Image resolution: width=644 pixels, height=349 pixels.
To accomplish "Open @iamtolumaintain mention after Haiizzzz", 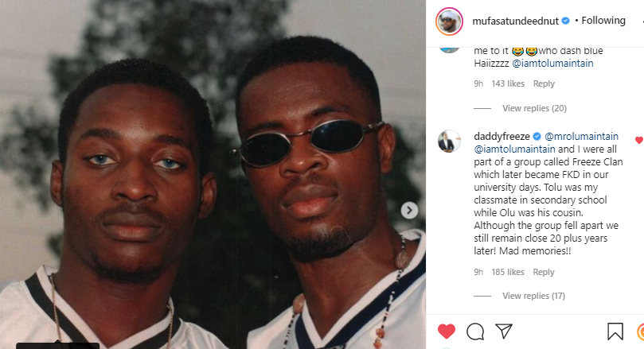I will 552,63.
